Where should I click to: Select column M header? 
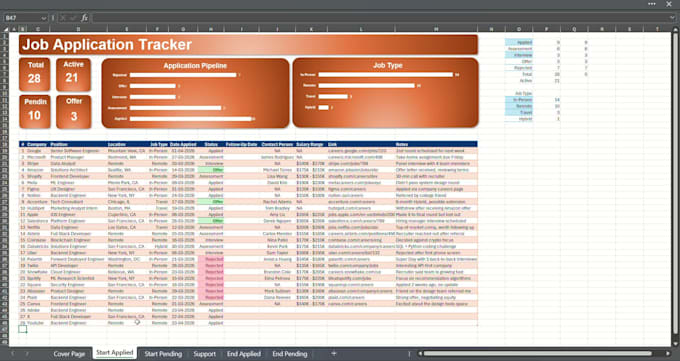(436, 29)
